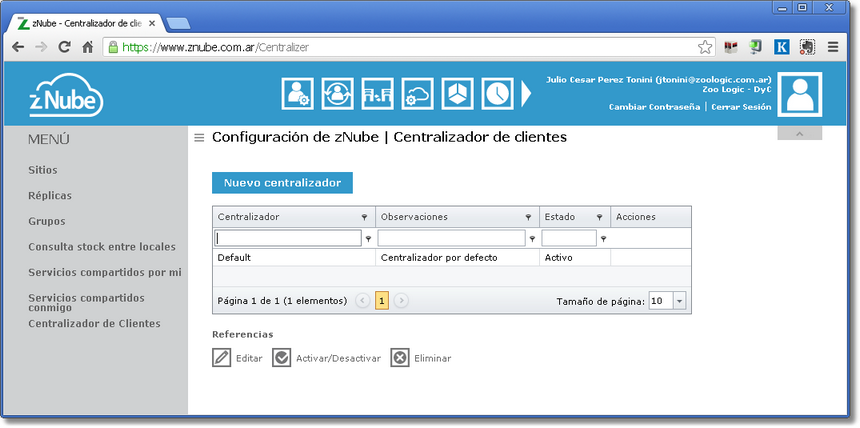Select page 1 in the pager
The image size is (860, 428).
(x=382, y=300)
